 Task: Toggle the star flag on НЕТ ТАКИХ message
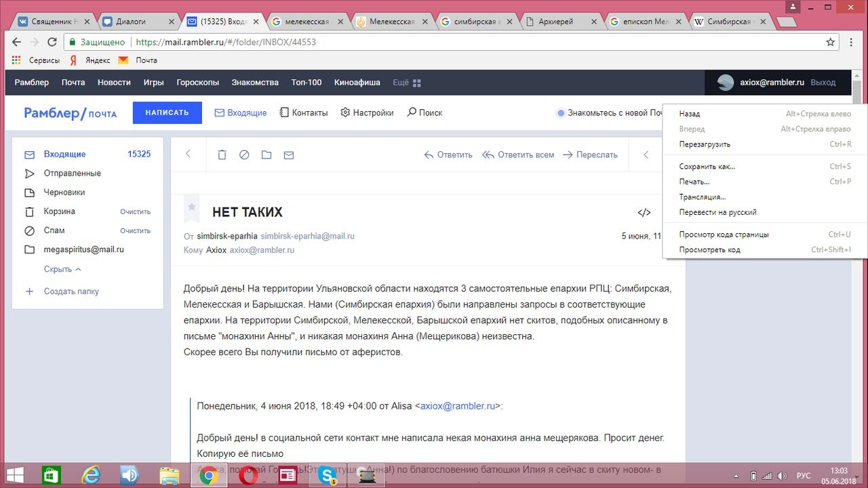click(192, 207)
